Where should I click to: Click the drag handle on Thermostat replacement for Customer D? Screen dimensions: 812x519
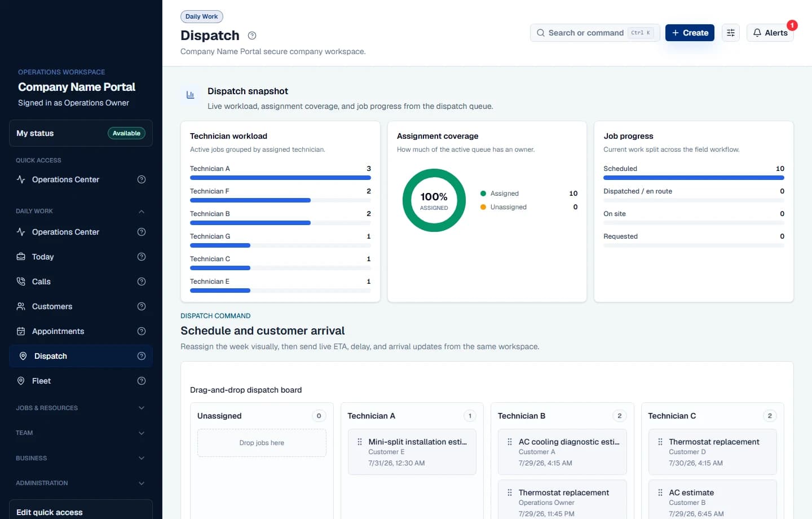[x=660, y=442]
